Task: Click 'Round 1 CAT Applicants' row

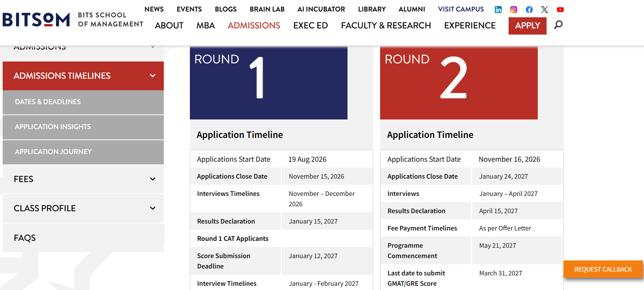Action: coord(282,239)
